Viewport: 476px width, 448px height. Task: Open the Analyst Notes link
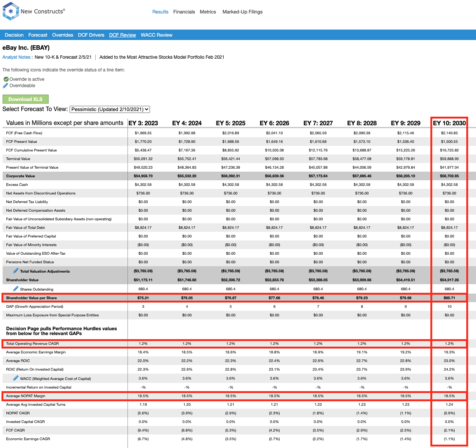coord(16,57)
